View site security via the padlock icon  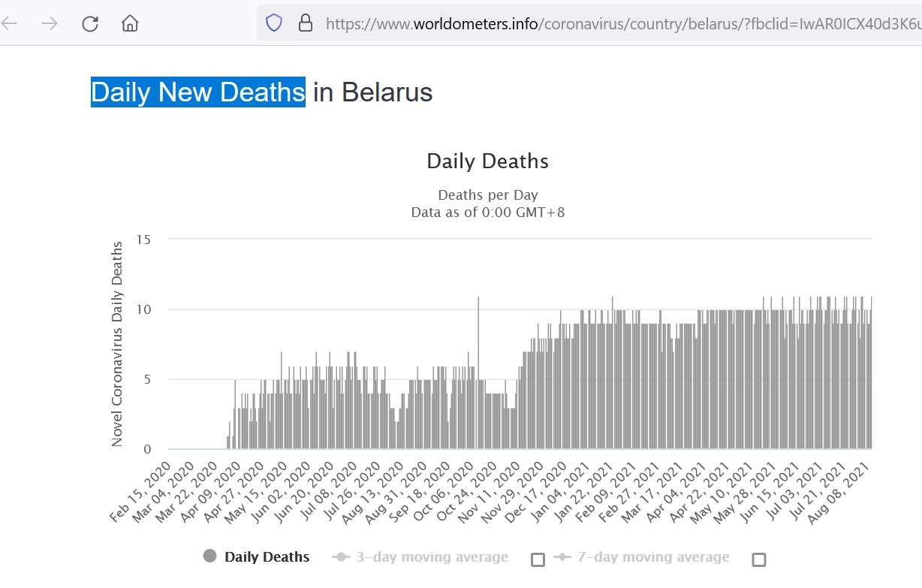pos(306,23)
